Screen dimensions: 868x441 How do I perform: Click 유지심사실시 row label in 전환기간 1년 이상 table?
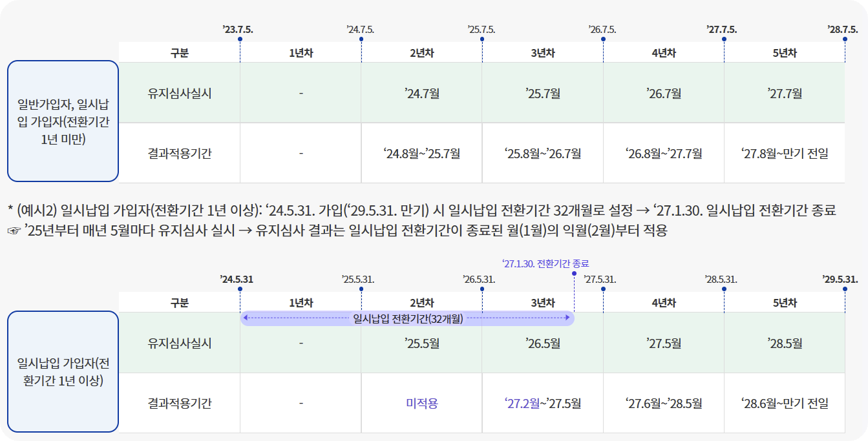pyautogui.click(x=179, y=344)
